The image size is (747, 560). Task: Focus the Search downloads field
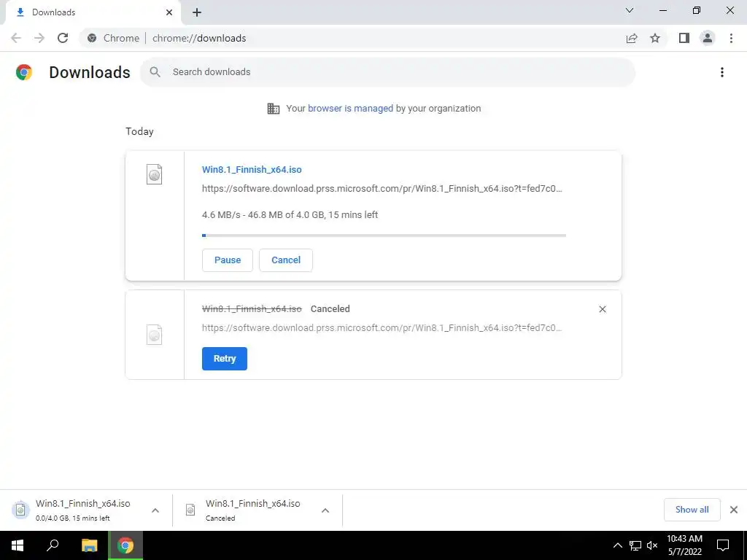[x=388, y=72]
